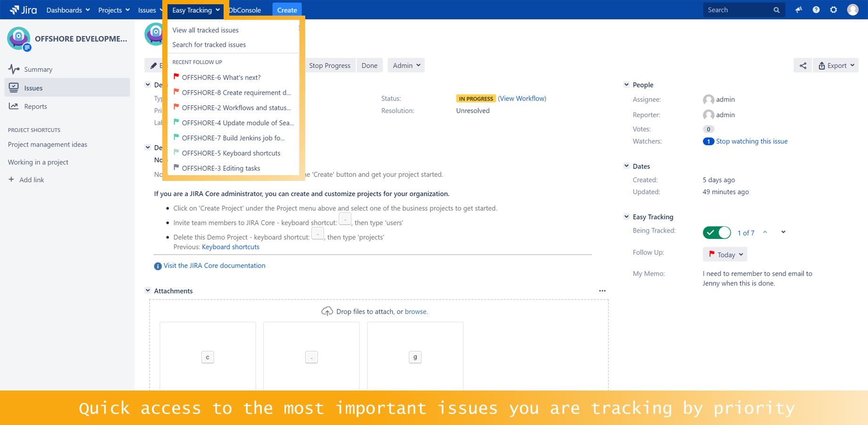The height and width of the screenshot is (425, 868).
Task: Open the user profile avatar
Action: [x=853, y=10]
